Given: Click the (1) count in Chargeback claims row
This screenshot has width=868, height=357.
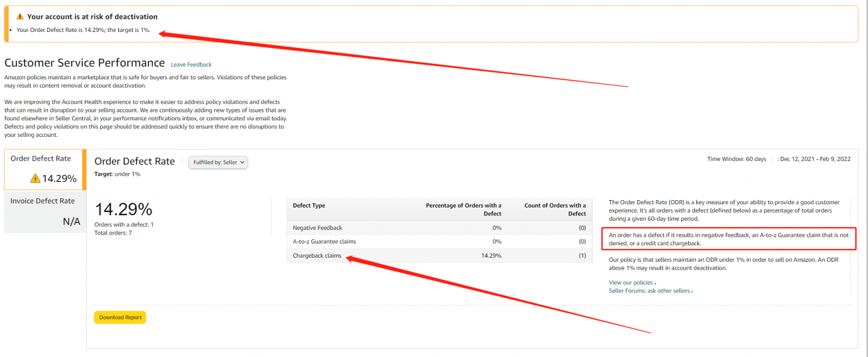Looking at the screenshot, I should (582, 255).
